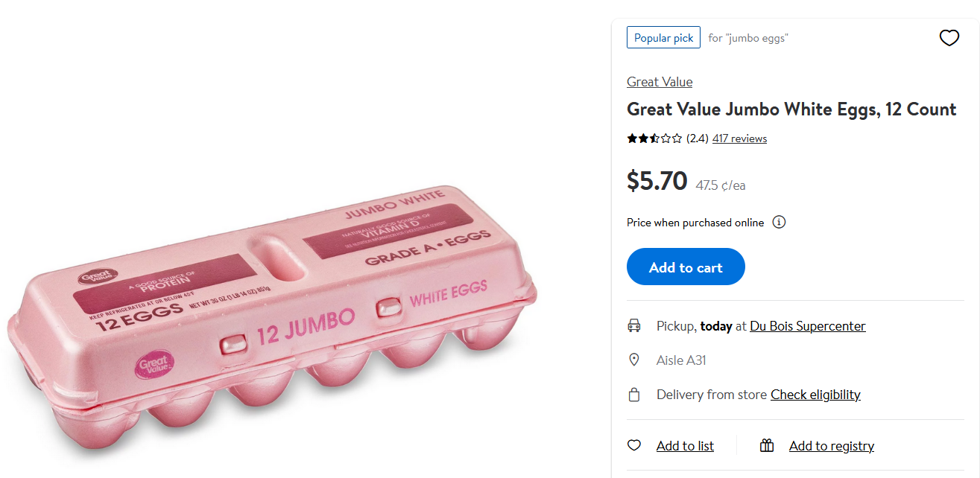Image resolution: width=980 pixels, height=478 pixels.
Task: Click the Popular pick badge
Action: coord(663,38)
